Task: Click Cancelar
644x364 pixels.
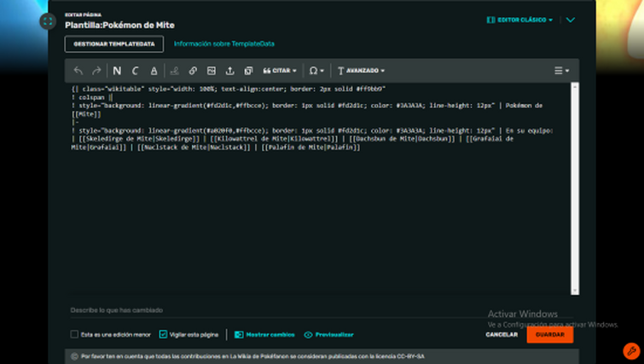Action: (x=502, y=334)
